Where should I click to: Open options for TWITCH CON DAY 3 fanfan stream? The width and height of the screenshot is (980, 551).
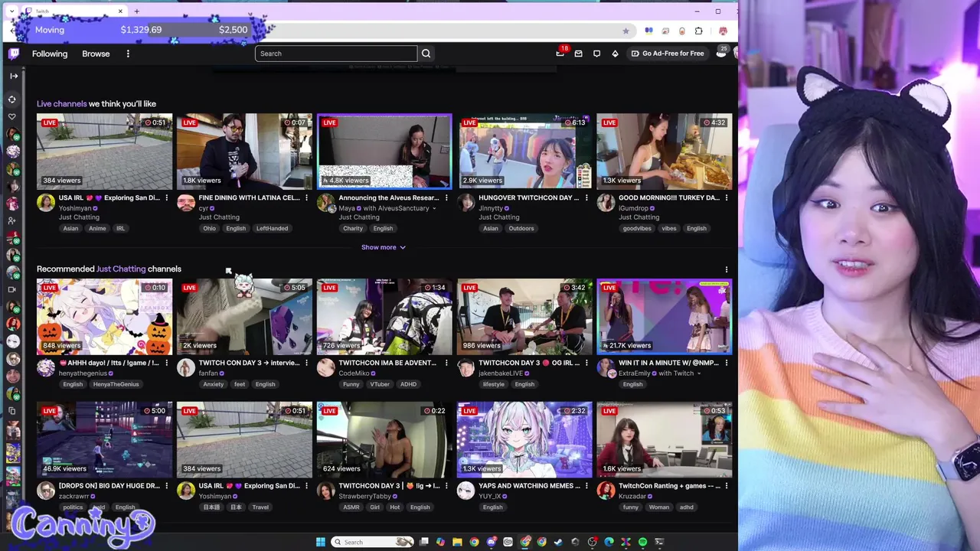[306, 363]
